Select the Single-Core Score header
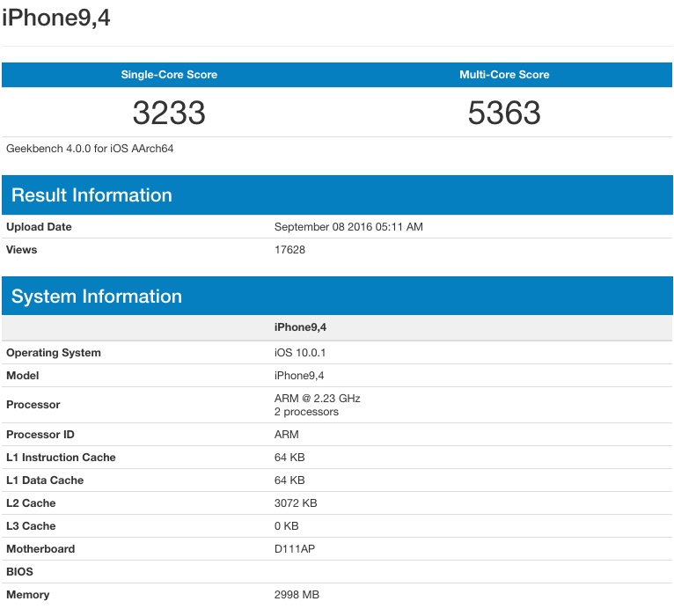Image resolution: width=674 pixels, height=616 pixels. (x=169, y=75)
